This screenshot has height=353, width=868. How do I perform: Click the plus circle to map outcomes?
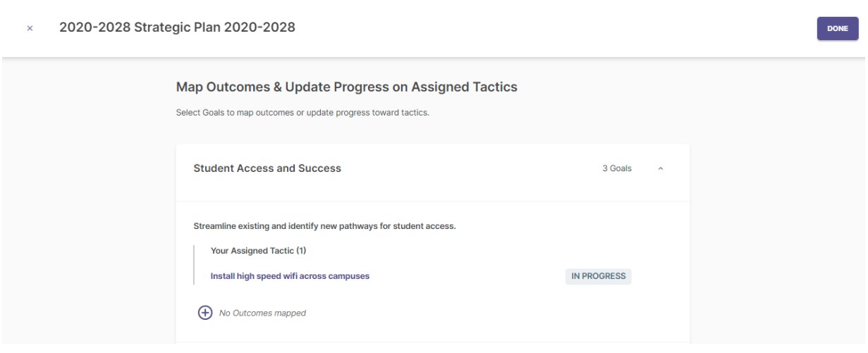click(204, 313)
